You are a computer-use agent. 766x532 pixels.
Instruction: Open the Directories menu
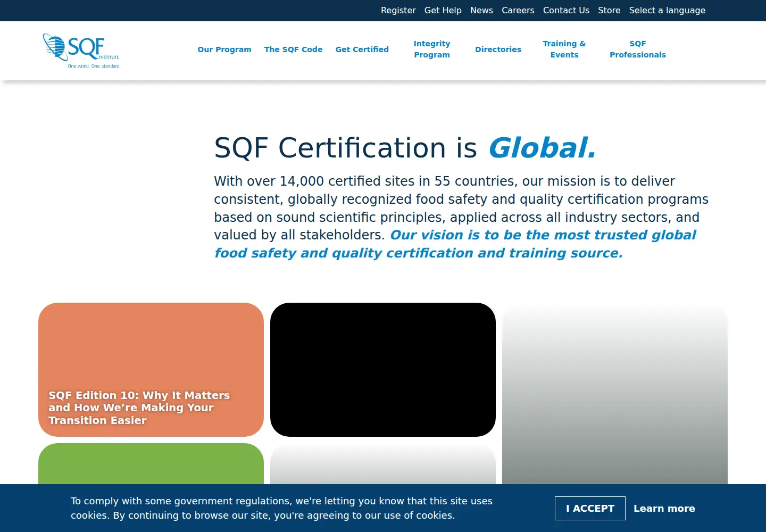[x=498, y=49]
